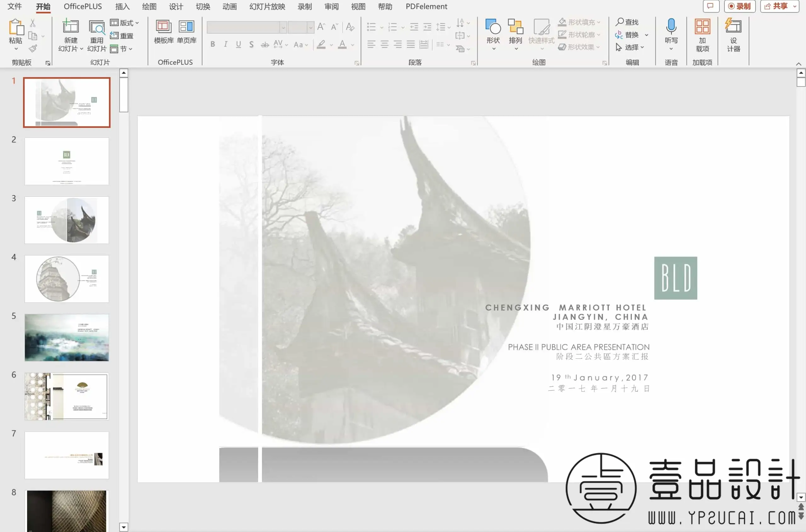
Task: Select slide 5 landscape thumbnail
Action: [x=67, y=338]
